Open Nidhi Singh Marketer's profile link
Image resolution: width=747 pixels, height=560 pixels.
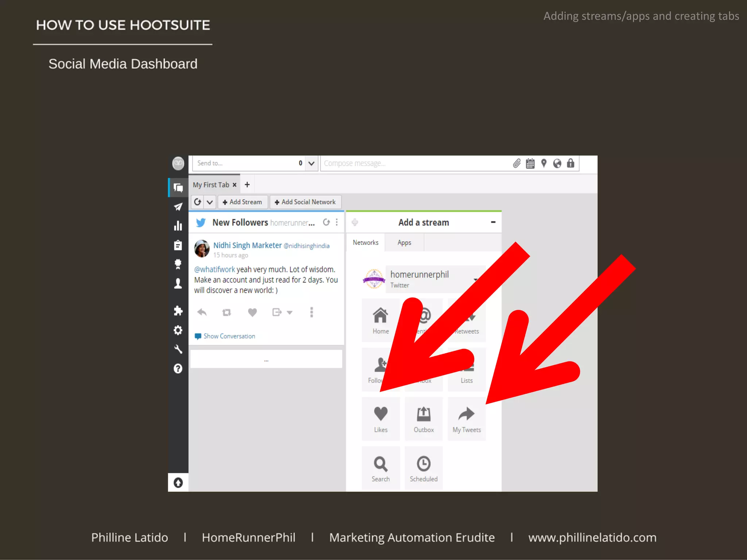[247, 245]
